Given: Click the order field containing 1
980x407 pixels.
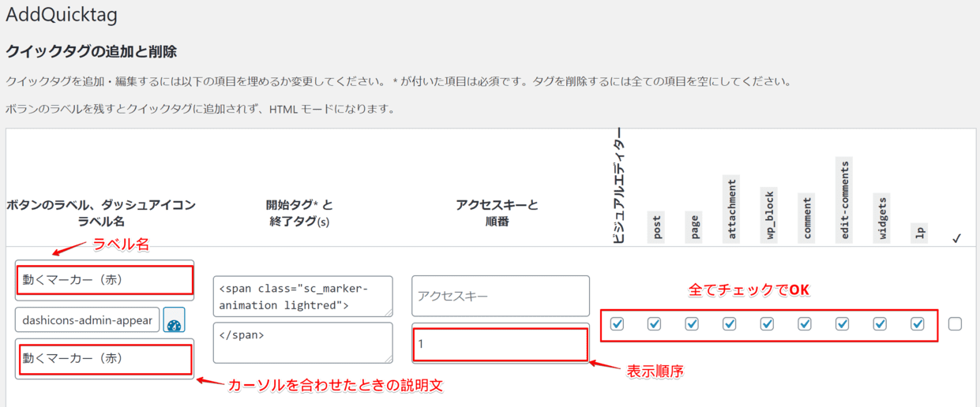Looking at the screenshot, I should [x=501, y=343].
